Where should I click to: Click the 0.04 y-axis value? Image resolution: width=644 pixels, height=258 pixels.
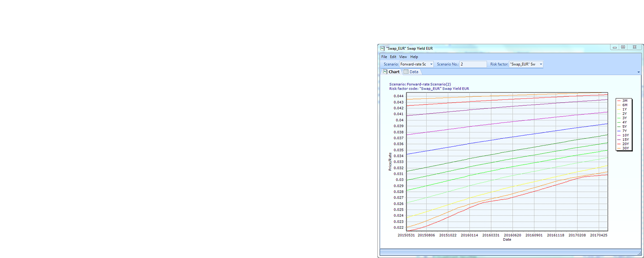(x=399, y=120)
